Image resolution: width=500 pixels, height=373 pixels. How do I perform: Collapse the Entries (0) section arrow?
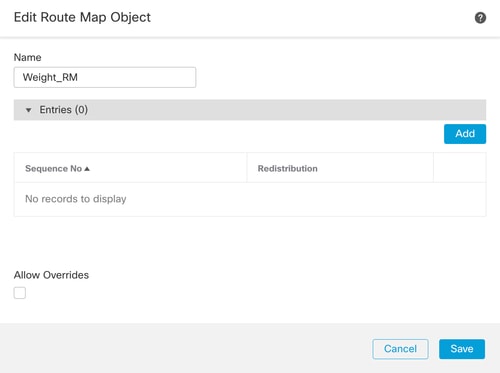(29, 110)
